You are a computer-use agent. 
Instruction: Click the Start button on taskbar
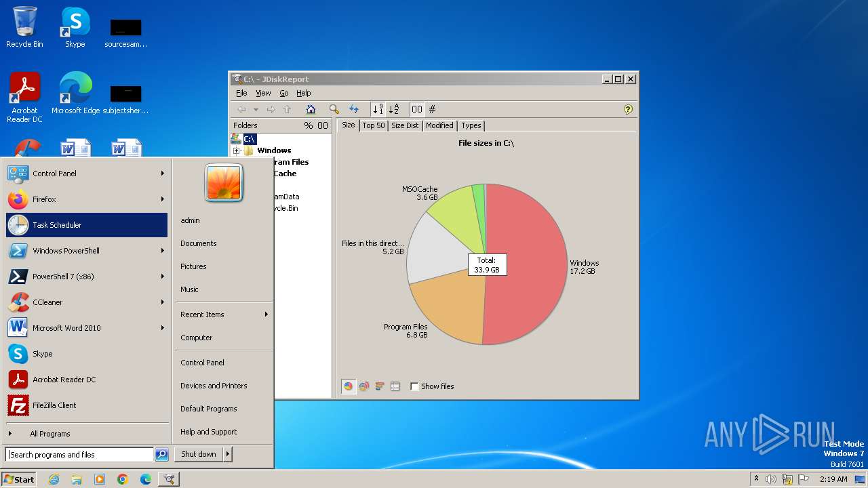[x=19, y=479]
